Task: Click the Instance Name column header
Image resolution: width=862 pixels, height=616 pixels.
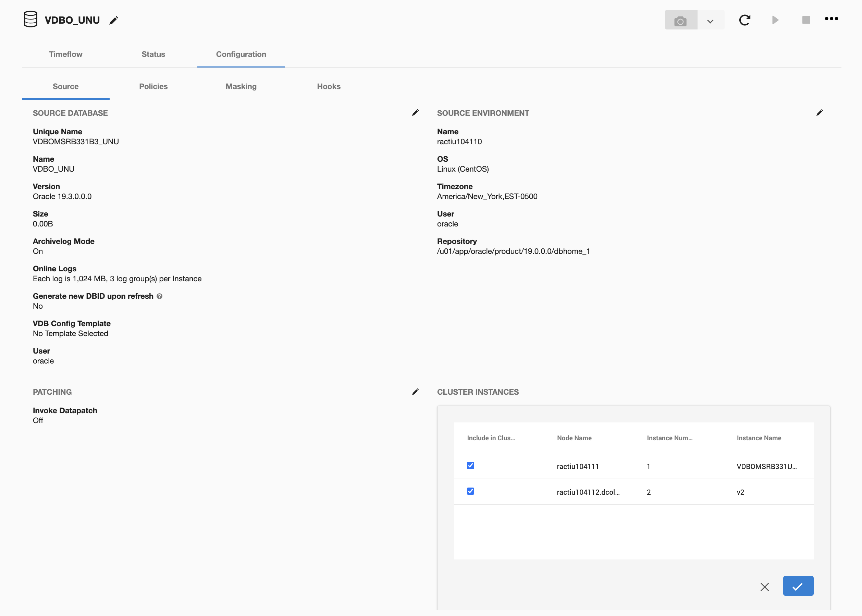Action: tap(759, 438)
